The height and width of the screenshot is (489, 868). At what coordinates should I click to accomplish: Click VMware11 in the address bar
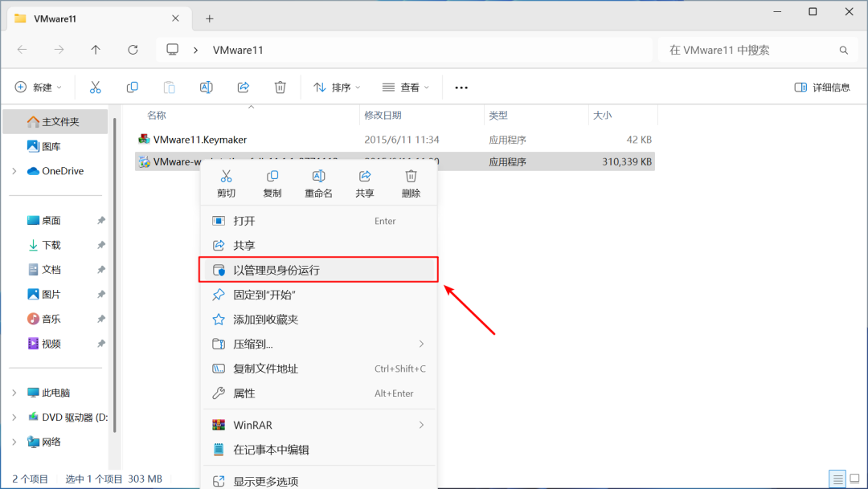tap(238, 51)
